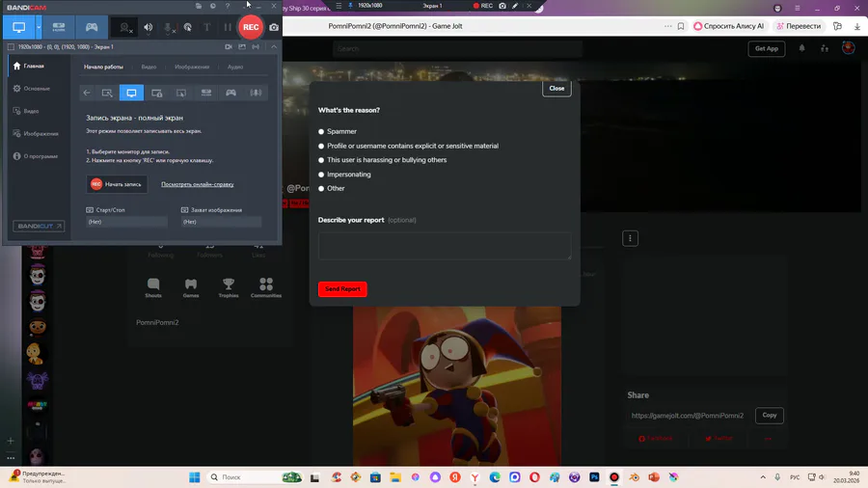Screen dimensions: 868x488
Task: Open Windows Start button on taskbar
Action: click(x=194, y=477)
